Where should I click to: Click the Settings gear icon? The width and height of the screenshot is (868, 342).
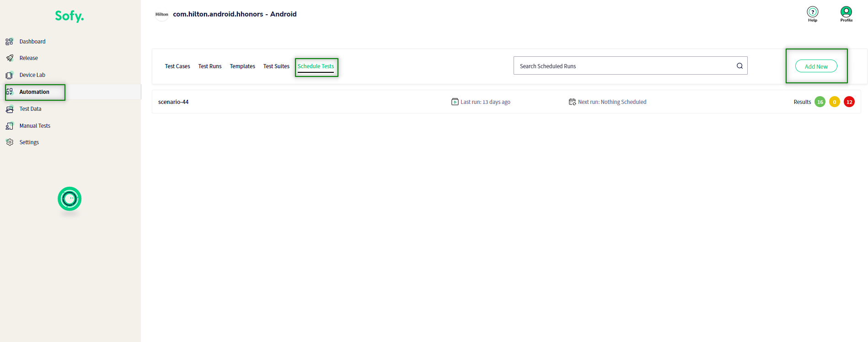click(10, 142)
